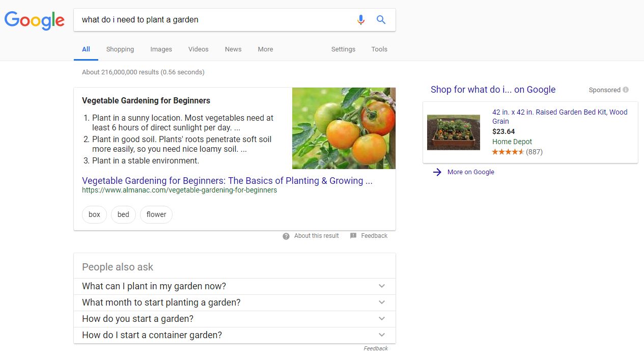The width and height of the screenshot is (644, 356).
Task: Open the Tools menu
Action: [379, 49]
